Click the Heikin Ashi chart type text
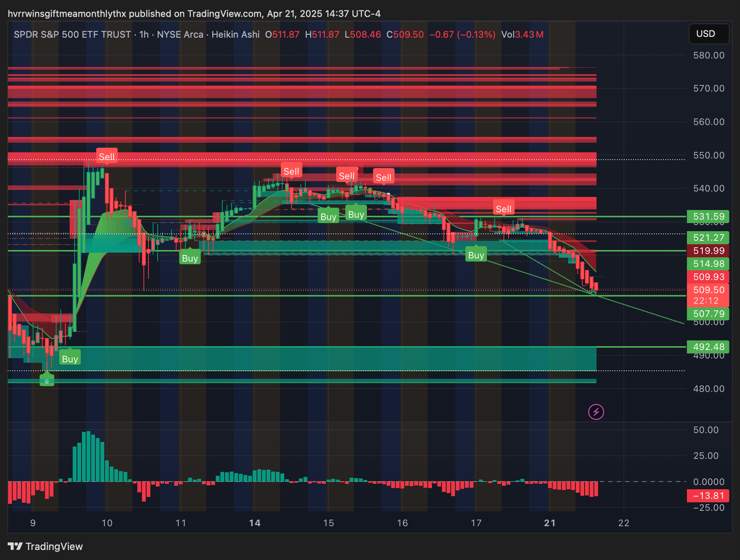Screen dimensions: 740x560 coord(235,35)
